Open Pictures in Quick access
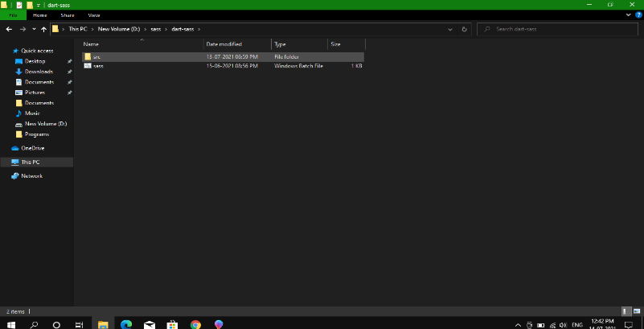This screenshot has height=329, width=644. pos(35,93)
